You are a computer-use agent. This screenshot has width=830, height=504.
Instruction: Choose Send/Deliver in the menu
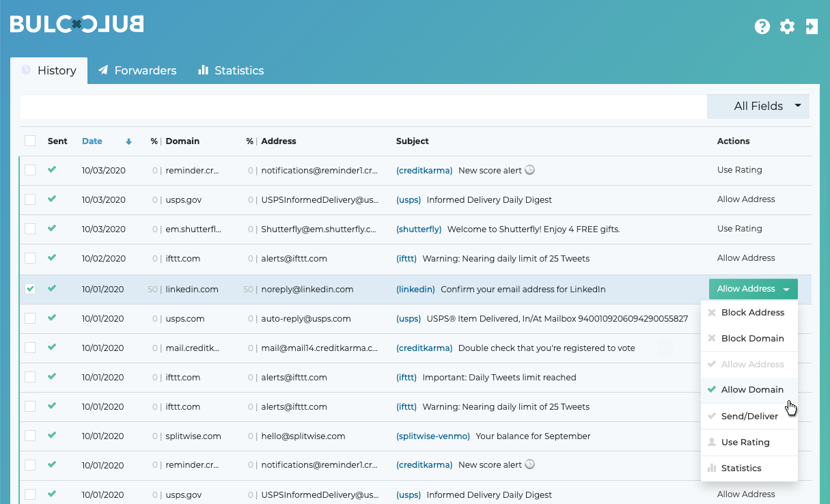[749, 416]
